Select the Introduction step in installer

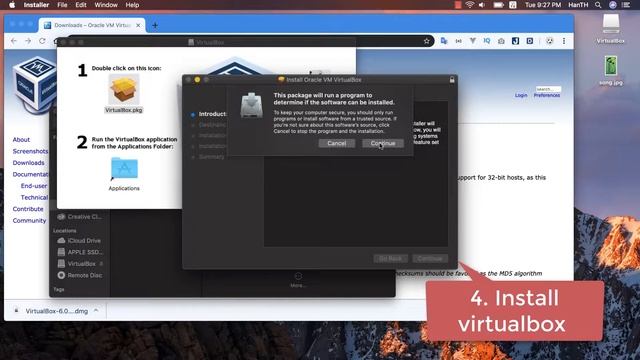click(209, 114)
